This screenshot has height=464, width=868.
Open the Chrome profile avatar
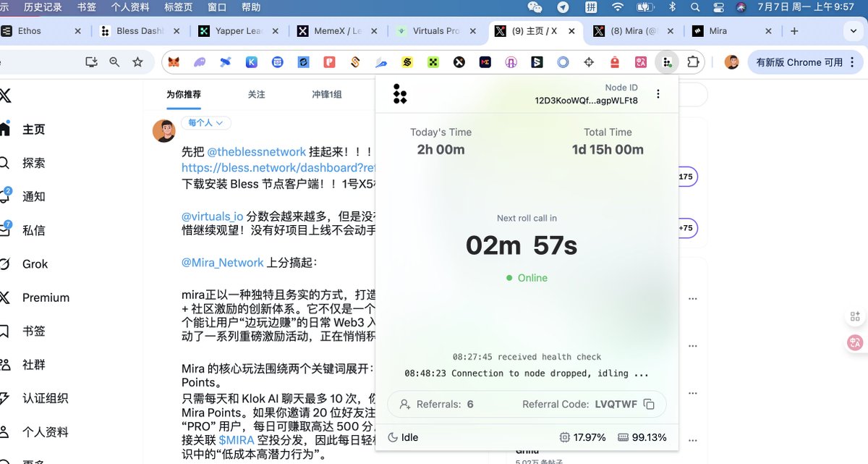click(x=732, y=62)
